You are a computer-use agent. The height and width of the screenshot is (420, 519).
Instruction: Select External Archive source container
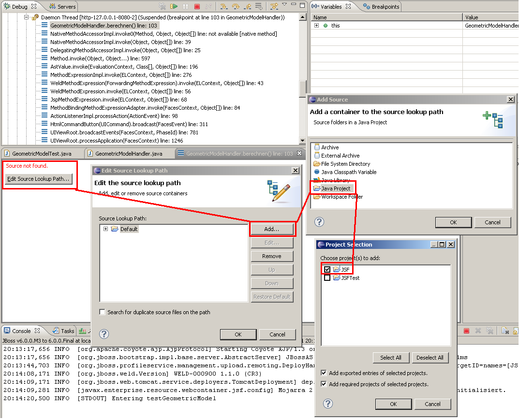337,156
